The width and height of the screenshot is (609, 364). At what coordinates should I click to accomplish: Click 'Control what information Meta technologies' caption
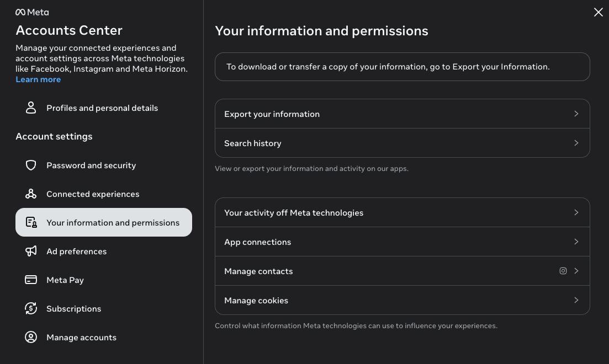pos(356,325)
